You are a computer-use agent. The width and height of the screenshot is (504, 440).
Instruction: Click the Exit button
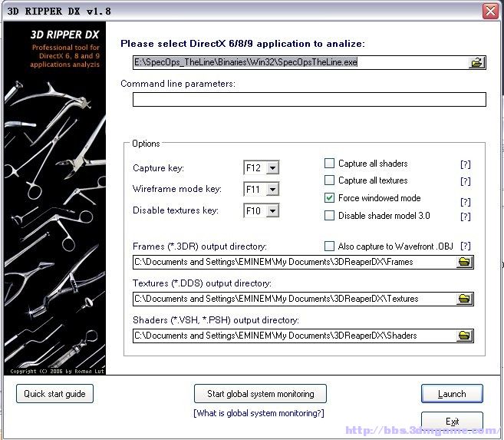coord(452,421)
